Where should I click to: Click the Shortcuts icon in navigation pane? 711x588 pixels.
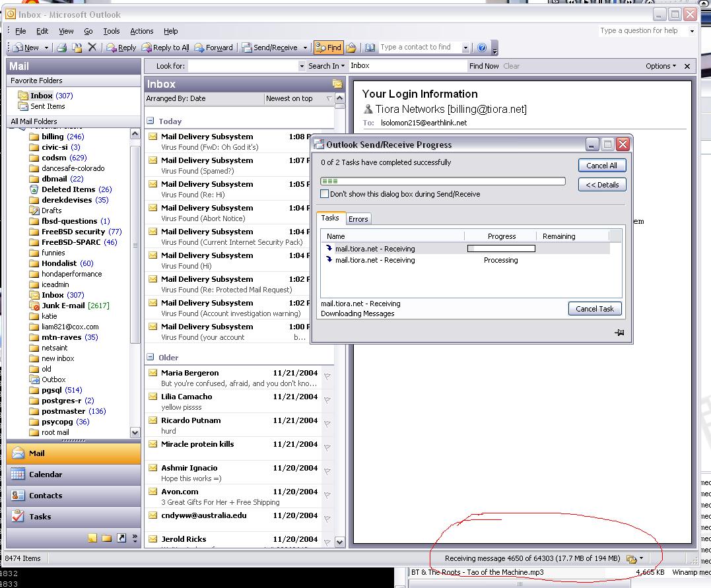pos(121,539)
